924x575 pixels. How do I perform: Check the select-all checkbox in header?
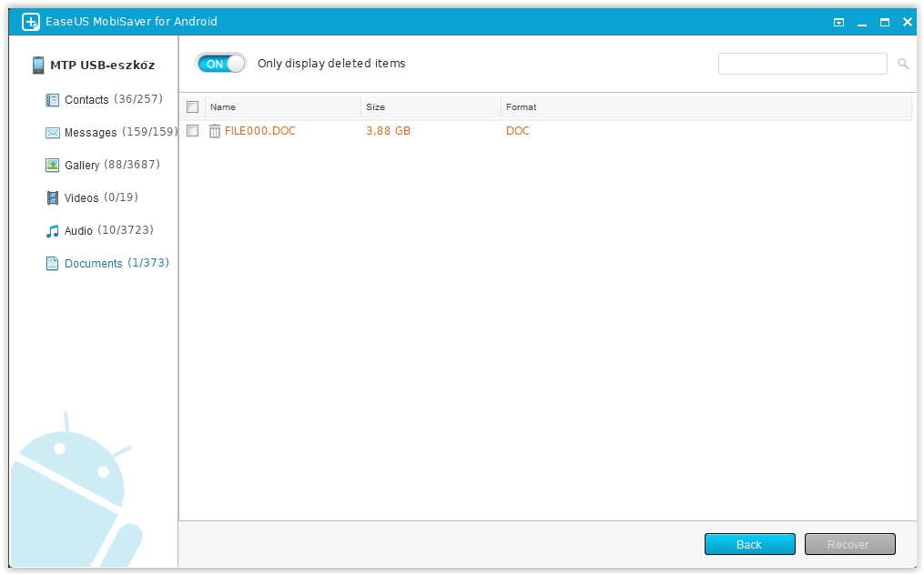pyautogui.click(x=193, y=106)
